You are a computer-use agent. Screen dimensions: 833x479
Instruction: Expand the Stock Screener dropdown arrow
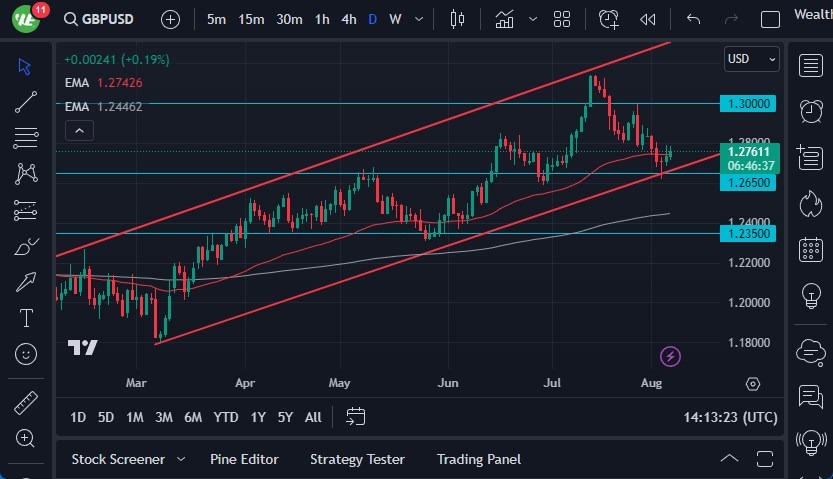181,459
